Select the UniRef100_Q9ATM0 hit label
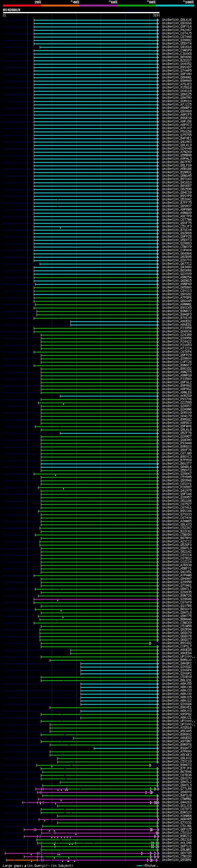 coord(177,98)
